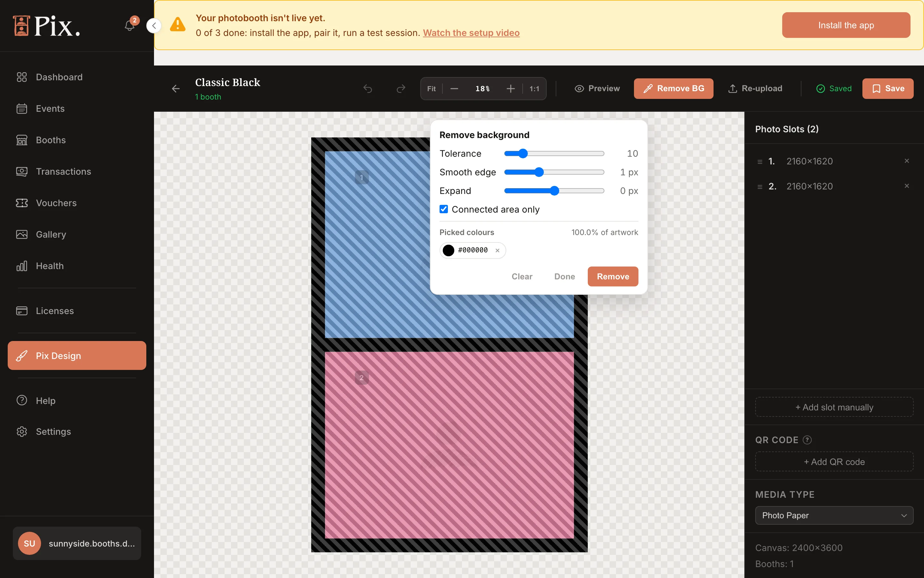The image size is (924, 578).
Task: Adjust the Smooth edge slider
Action: (x=554, y=172)
